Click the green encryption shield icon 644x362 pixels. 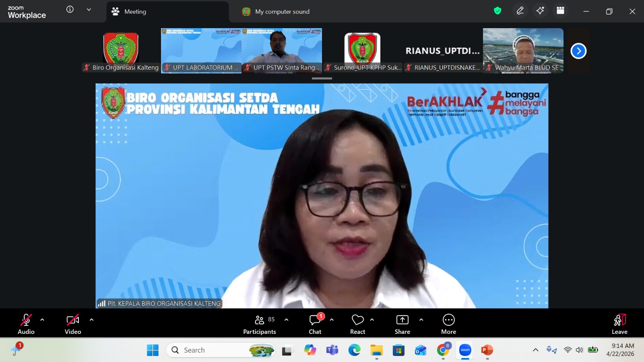tap(497, 11)
